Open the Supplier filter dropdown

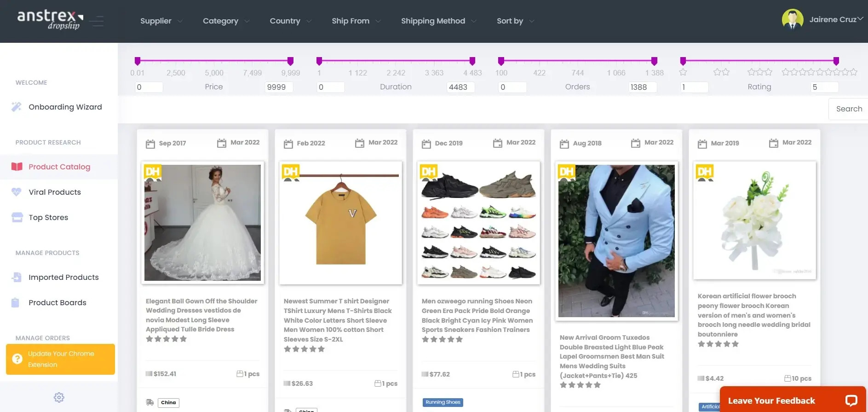[161, 21]
